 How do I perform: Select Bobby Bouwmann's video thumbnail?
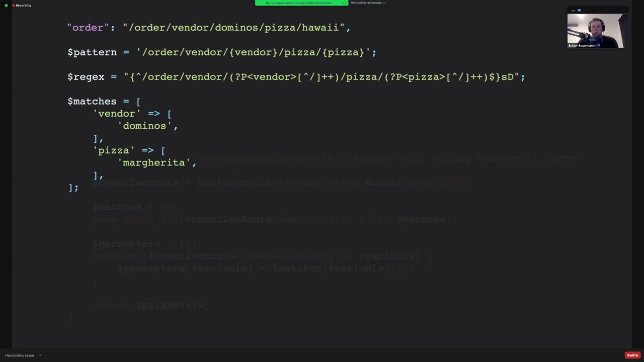[x=597, y=31]
